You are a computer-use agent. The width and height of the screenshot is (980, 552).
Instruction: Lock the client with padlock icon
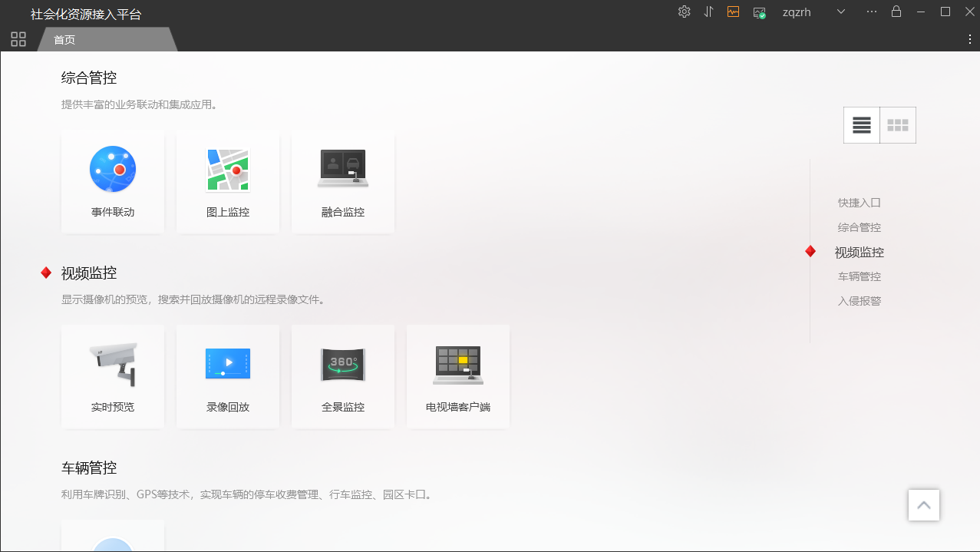click(x=896, y=12)
